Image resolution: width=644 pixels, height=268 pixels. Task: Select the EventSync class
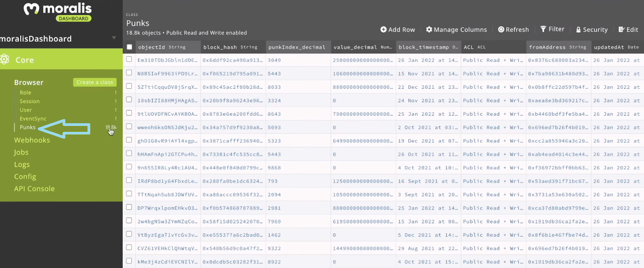[33, 119]
